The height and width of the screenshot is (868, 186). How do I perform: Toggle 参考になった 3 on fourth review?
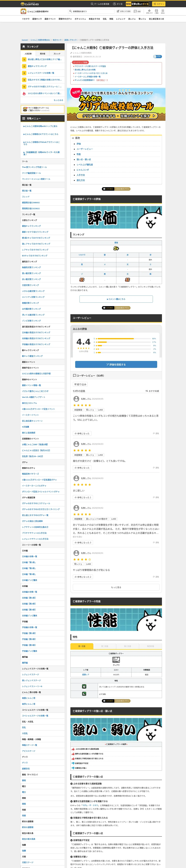[x=83, y=542]
